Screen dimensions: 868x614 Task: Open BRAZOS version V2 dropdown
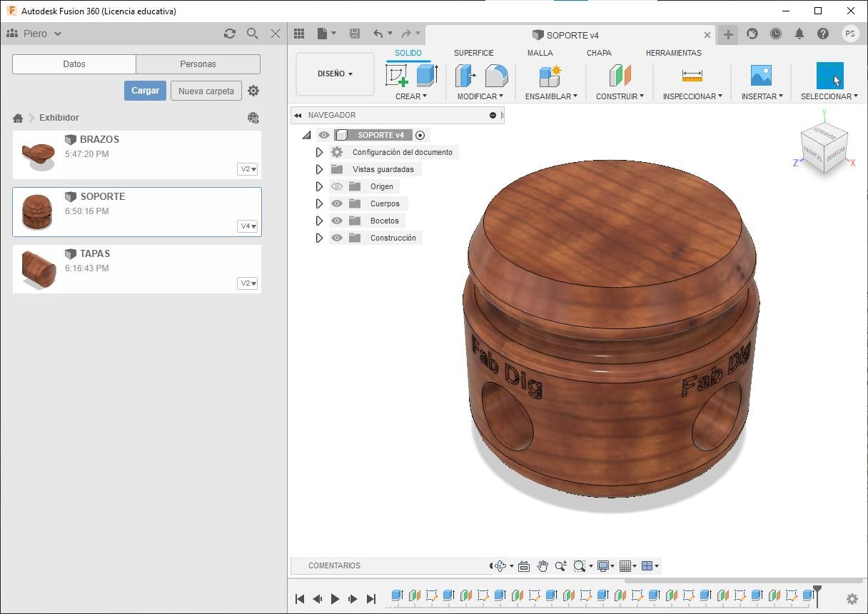coord(248,169)
